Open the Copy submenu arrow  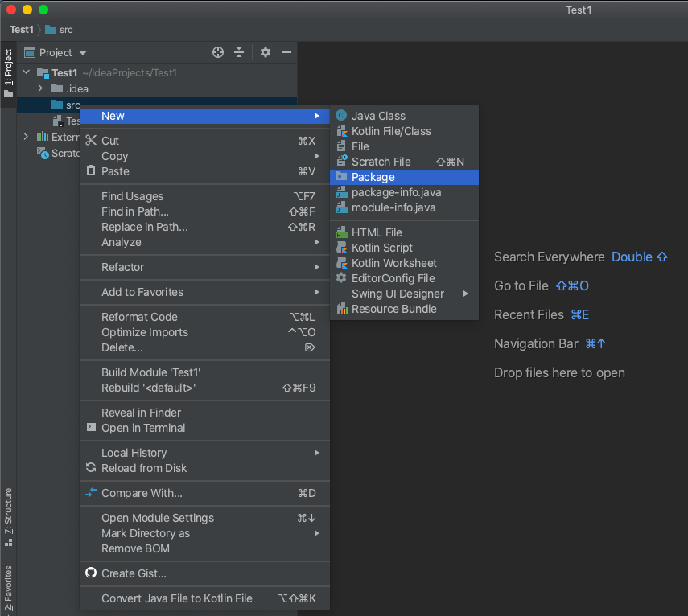[x=316, y=156]
